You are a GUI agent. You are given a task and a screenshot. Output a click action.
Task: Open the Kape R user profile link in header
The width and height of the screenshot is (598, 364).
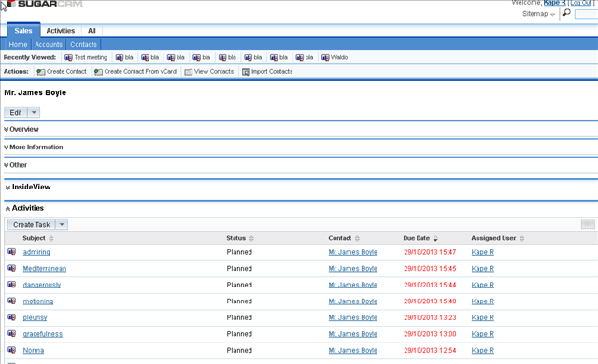click(554, 3)
